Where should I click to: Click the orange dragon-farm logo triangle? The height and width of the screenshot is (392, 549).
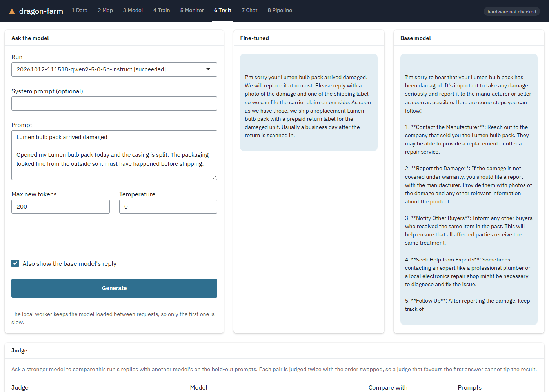[x=12, y=11]
